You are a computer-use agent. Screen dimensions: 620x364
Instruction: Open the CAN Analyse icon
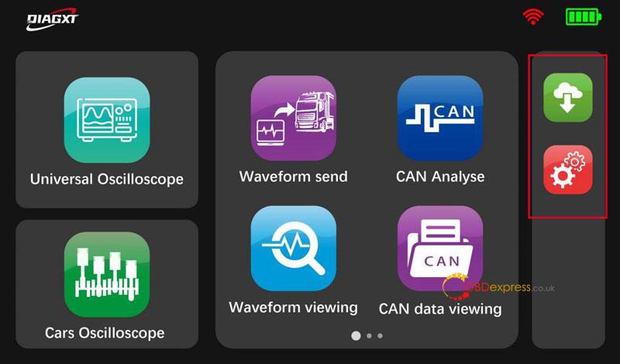point(440,118)
